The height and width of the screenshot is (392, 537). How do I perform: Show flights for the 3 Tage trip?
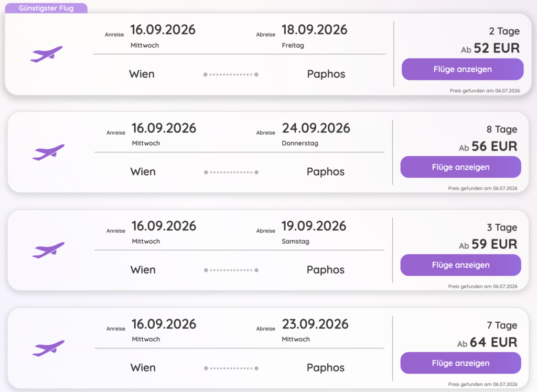point(460,265)
